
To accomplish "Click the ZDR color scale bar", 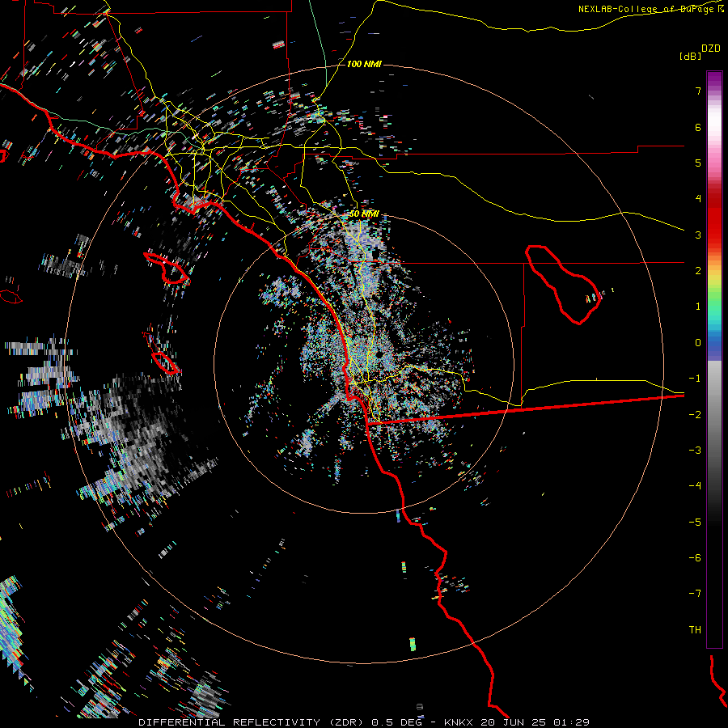I will 714,359.
